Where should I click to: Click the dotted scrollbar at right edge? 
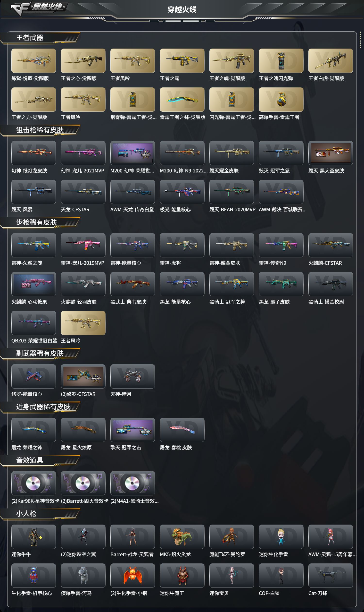click(360, 40)
